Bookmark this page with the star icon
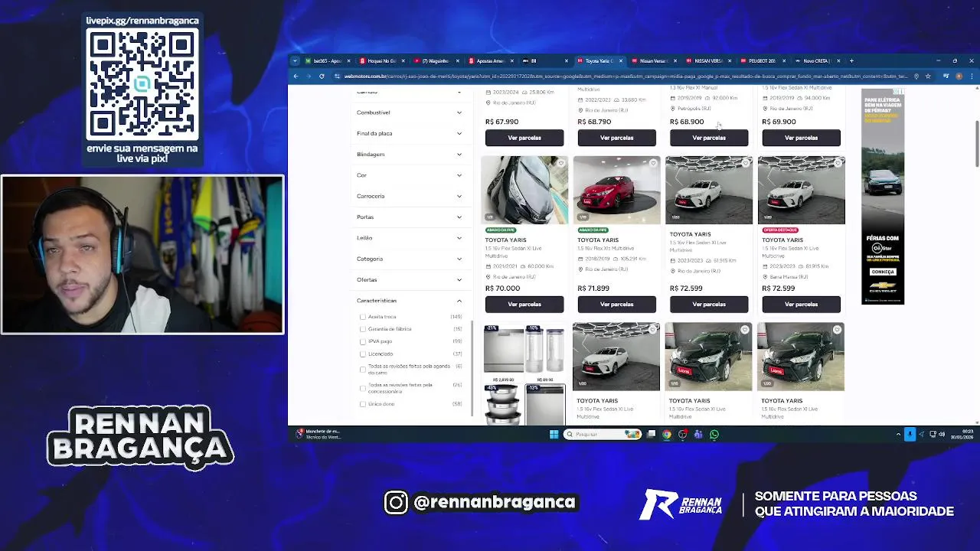Image resolution: width=980 pixels, height=551 pixels. (928, 76)
